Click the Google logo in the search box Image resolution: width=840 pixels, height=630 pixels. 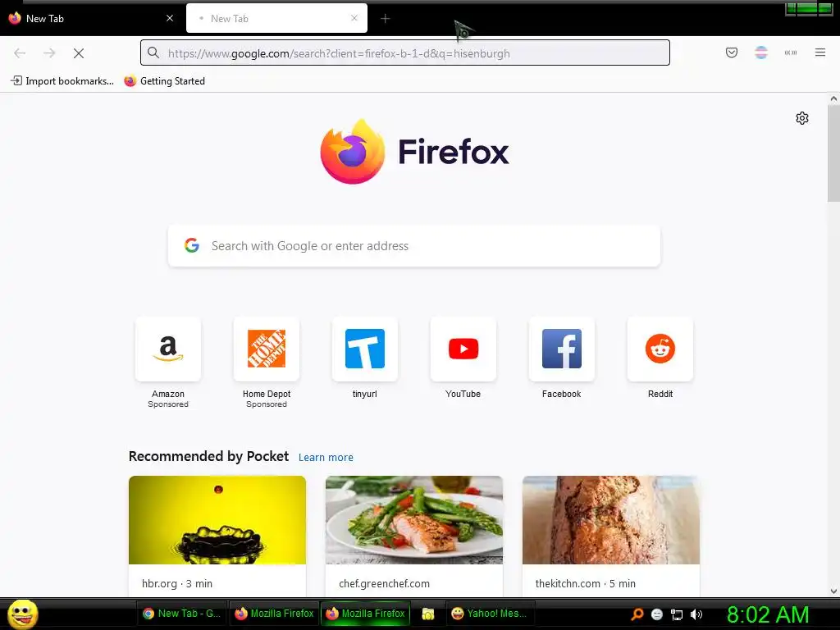[192, 245]
